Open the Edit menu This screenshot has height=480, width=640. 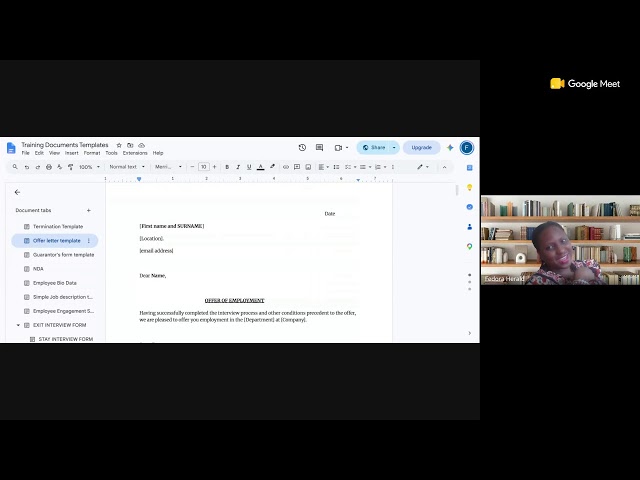pyautogui.click(x=39, y=153)
